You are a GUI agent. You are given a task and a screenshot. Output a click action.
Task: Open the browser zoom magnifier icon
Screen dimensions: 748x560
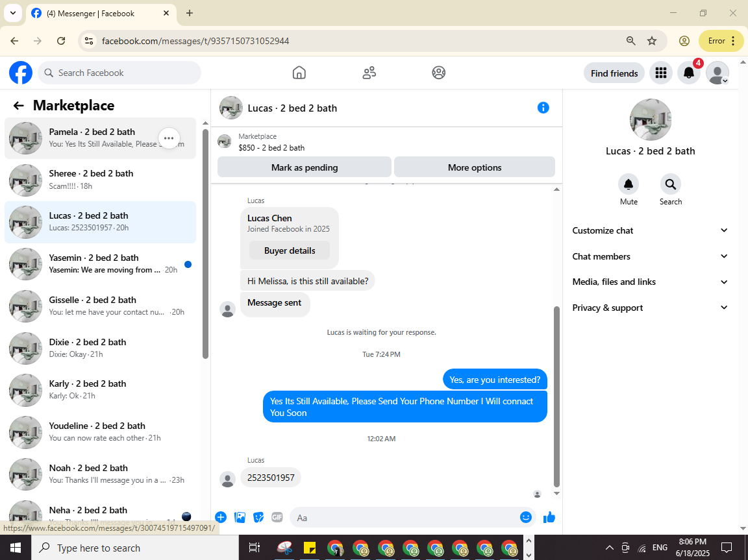click(630, 41)
